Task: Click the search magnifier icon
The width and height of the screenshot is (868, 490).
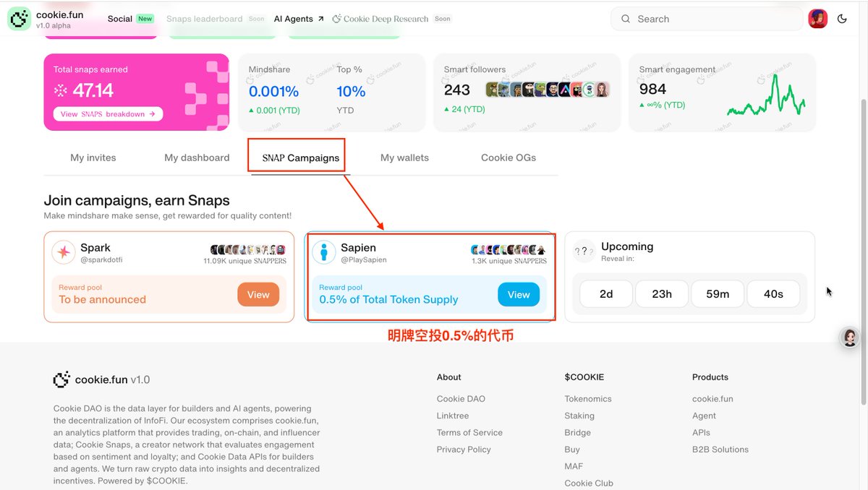Action: 626,19
